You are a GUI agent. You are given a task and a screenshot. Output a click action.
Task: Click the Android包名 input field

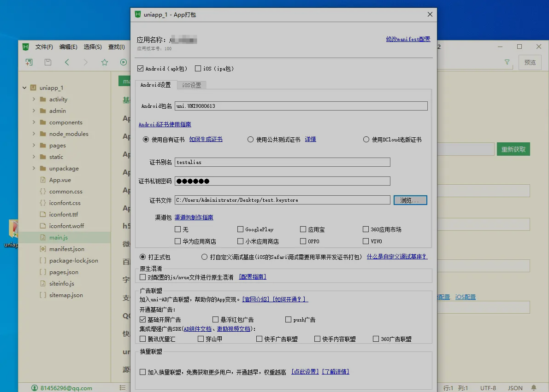pos(301,106)
